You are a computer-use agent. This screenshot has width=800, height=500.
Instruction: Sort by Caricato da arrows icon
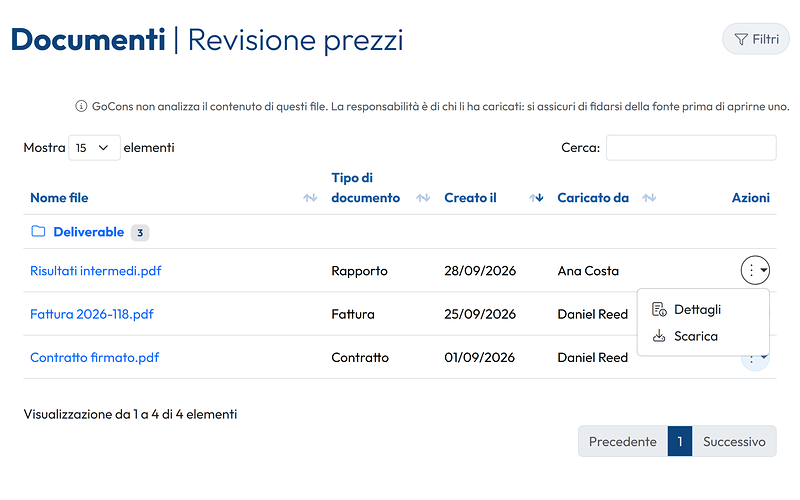click(x=649, y=197)
